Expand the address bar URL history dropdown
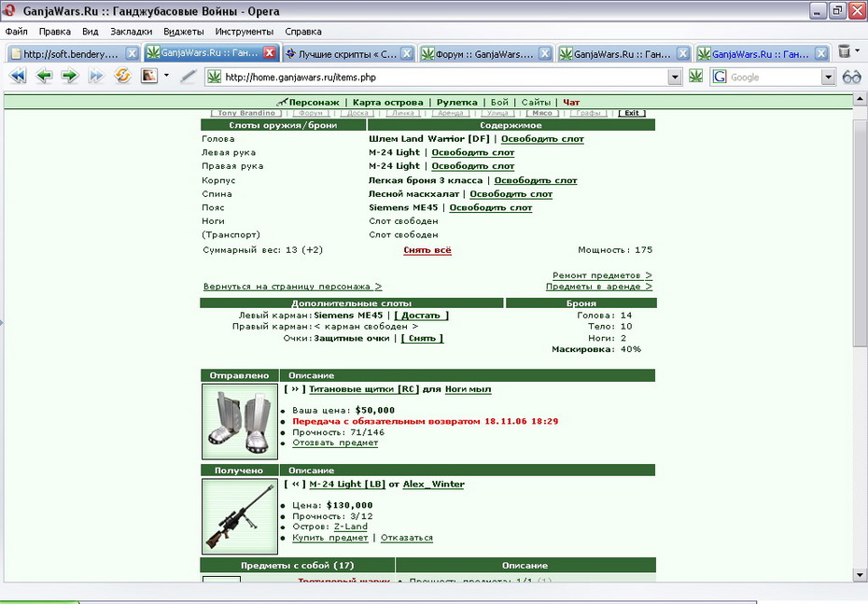 (x=674, y=77)
